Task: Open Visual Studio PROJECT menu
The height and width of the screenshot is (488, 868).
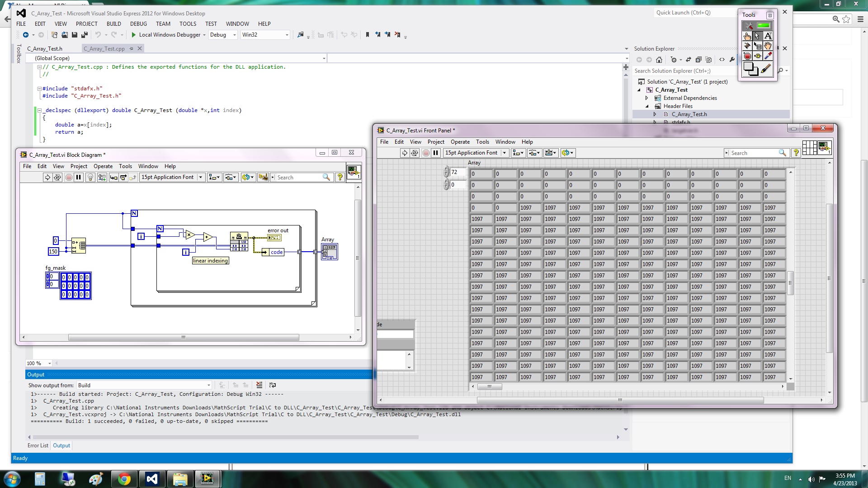Action: pos(86,24)
